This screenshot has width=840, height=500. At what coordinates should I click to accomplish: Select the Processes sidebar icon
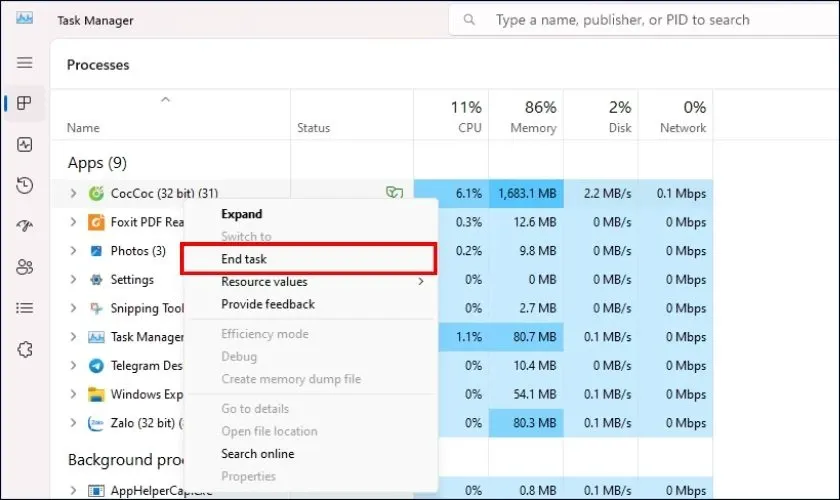(25, 103)
